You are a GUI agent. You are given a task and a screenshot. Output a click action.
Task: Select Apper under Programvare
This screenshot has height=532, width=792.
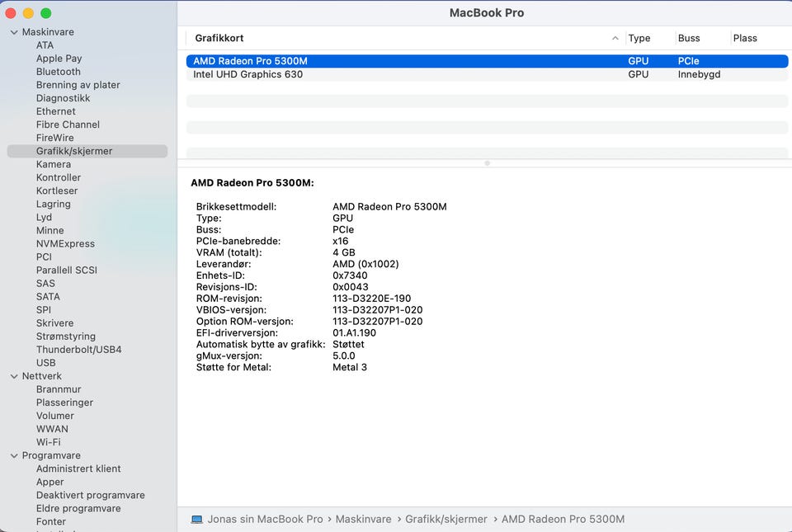(x=49, y=482)
